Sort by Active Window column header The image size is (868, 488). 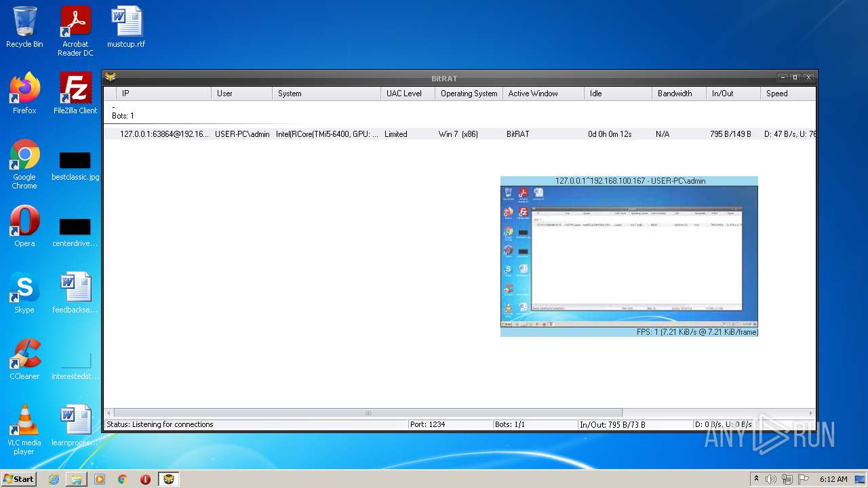click(543, 94)
